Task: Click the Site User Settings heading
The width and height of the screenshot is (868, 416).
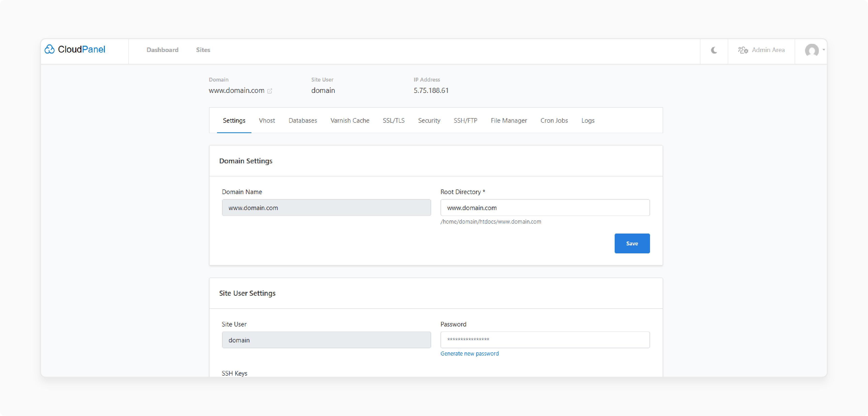Action: (x=247, y=293)
